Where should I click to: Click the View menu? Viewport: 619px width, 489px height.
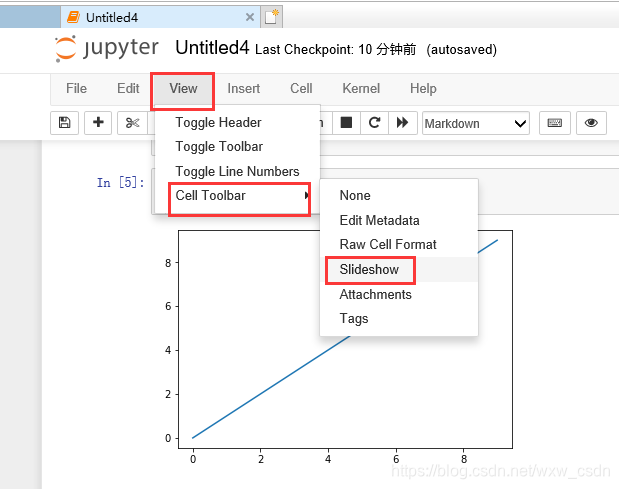[183, 88]
